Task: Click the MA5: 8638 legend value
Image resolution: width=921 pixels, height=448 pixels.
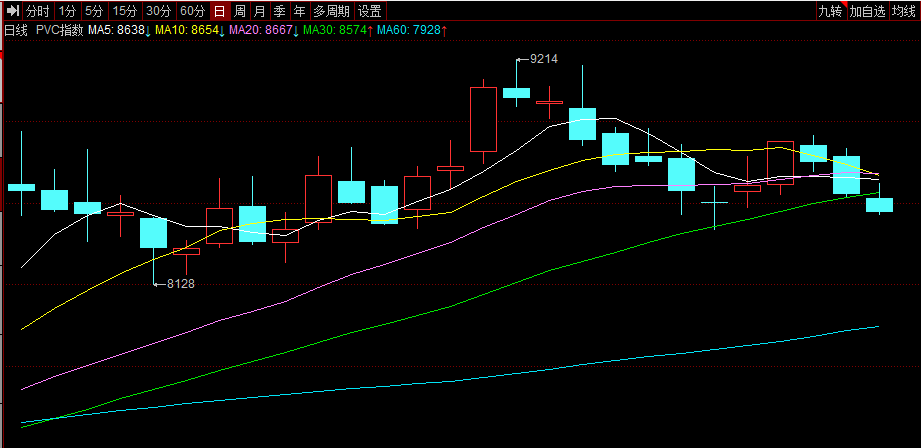Action: coord(119,30)
